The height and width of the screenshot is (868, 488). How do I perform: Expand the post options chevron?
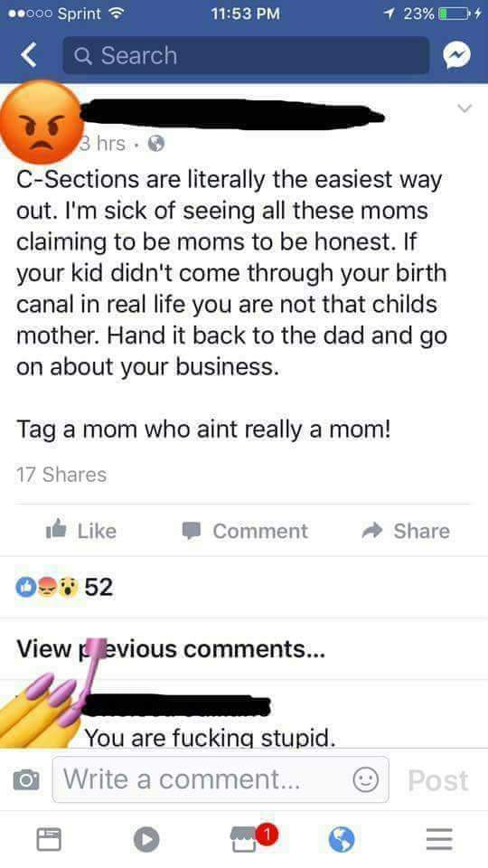pos(465,108)
